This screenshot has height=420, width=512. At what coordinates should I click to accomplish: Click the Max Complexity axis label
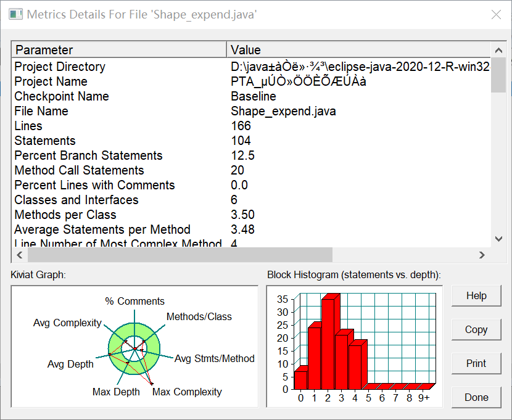pos(187,392)
